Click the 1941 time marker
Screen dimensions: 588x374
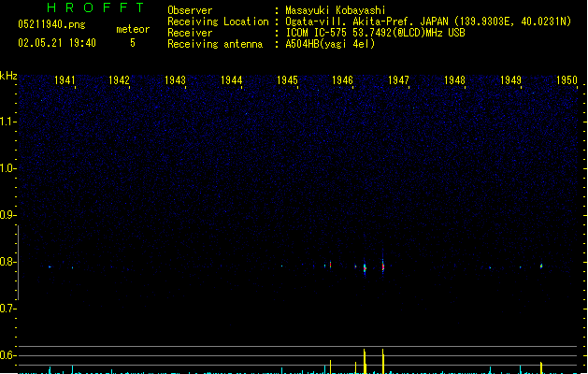[x=65, y=80]
